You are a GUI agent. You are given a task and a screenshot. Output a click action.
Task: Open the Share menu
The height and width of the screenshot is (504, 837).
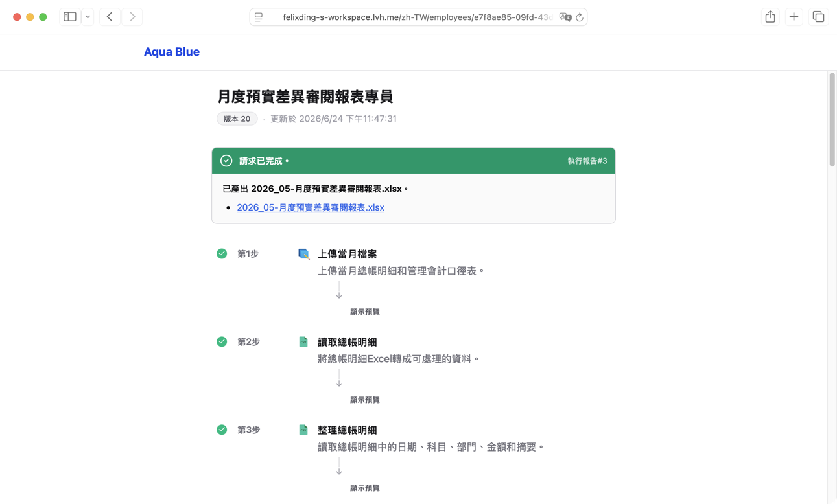pyautogui.click(x=770, y=17)
